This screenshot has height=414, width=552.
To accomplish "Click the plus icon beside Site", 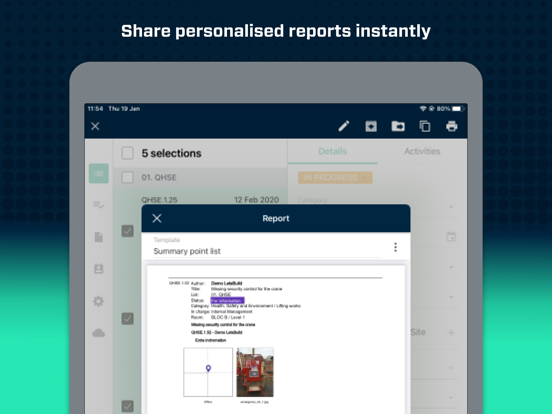I will pyautogui.click(x=451, y=332).
